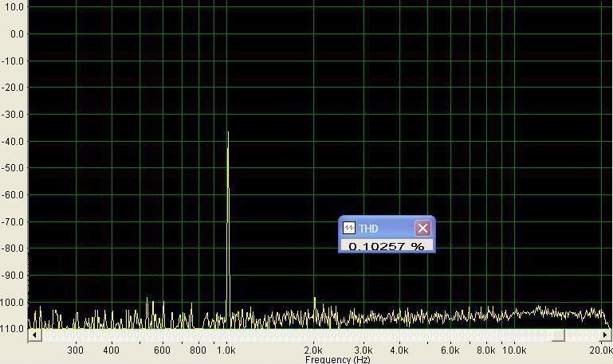Click the right scroll arrow under spectrum

tap(605, 335)
